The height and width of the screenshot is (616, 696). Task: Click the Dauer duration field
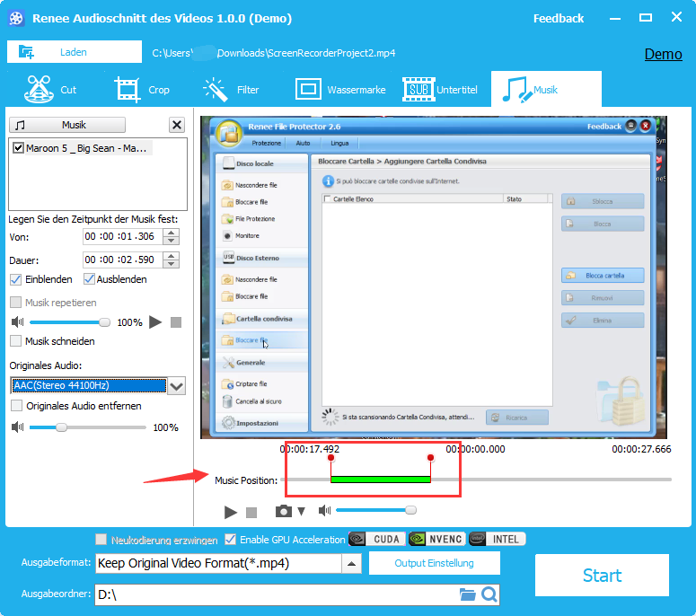122,260
